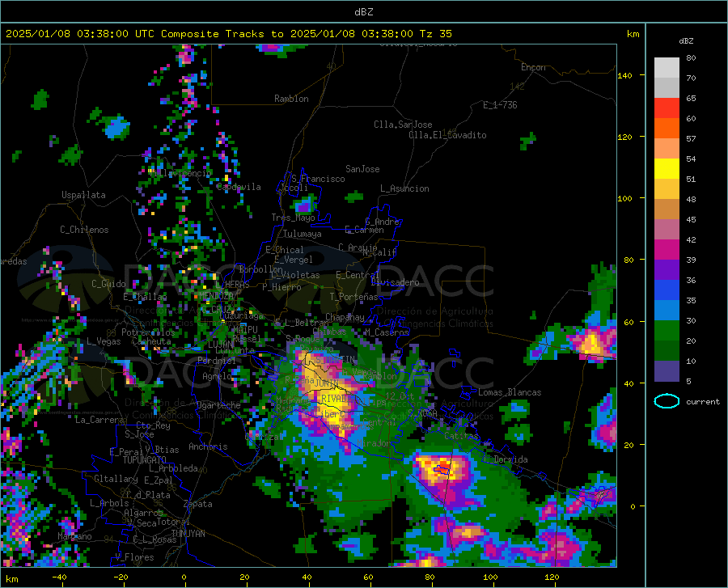The image size is (728, 588).
Task: Click the 'Clla.SanJose' map label
Action: click(403, 125)
